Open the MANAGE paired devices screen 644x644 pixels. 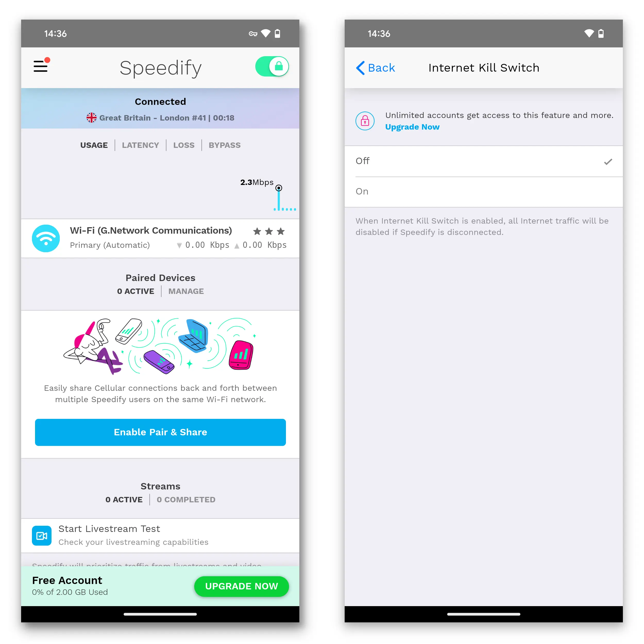[x=186, y=291]
